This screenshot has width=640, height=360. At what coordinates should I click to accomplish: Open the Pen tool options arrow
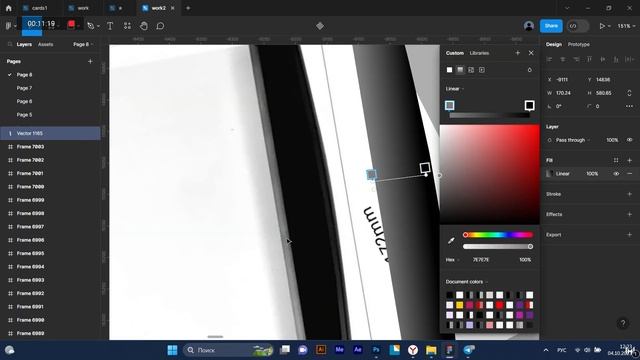98,26
